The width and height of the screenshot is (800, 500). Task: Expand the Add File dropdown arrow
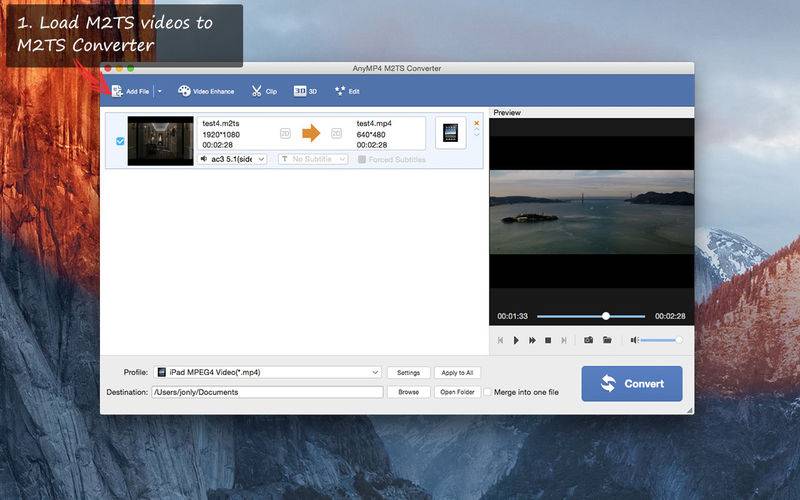pyautogui.click(x=159, y=91)
